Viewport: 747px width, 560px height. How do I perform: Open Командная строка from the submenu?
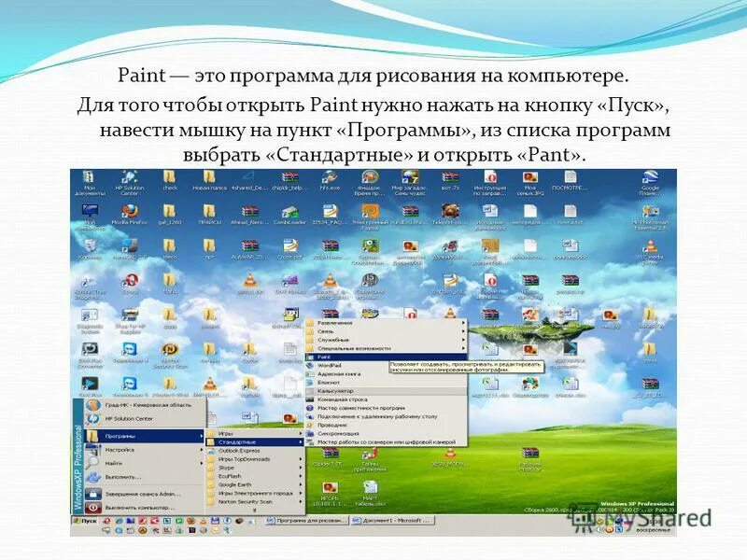pyautogui.click(x=386, y=399)
